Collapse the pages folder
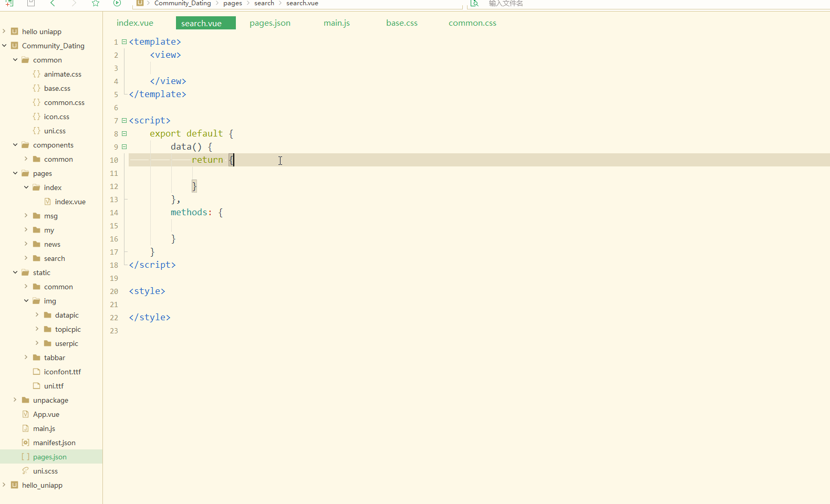The height and width of the screenshot is (504, 830). pos(15,173)
